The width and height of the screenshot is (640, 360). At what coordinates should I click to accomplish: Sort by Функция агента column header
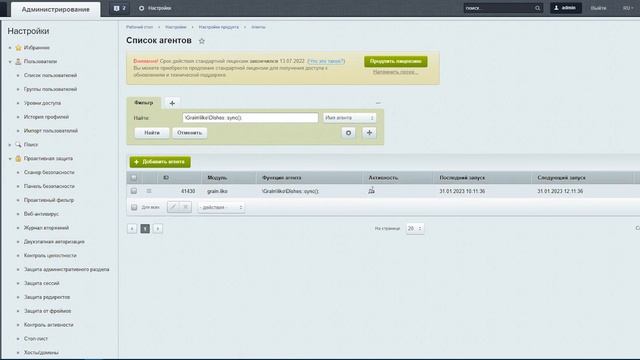tap(282, 178)
